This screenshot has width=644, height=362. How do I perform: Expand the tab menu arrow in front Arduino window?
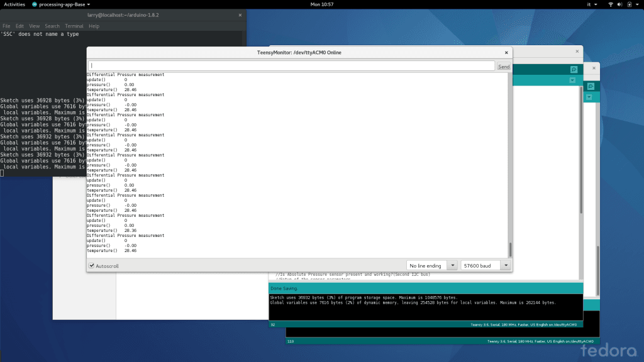click(x=572, y=80)
